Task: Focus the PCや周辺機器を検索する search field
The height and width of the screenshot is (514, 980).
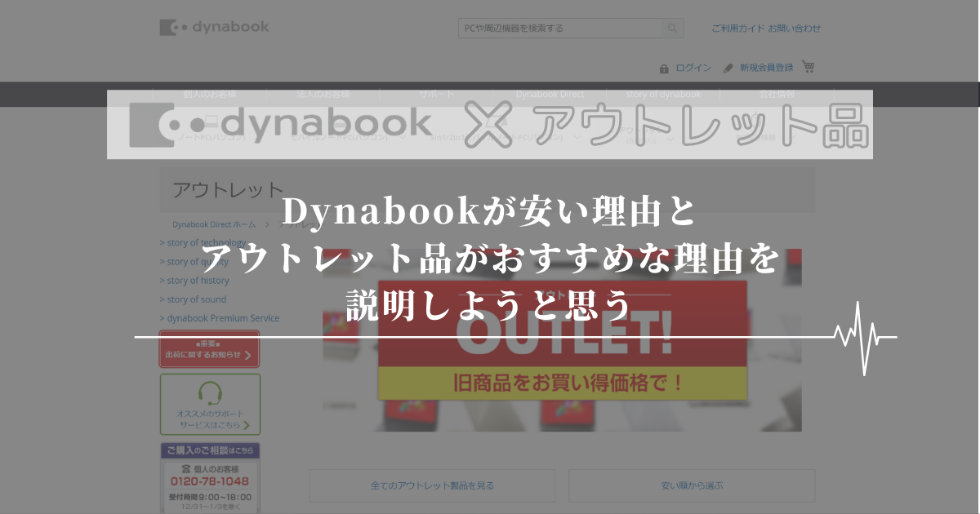Action: (560, 29)
